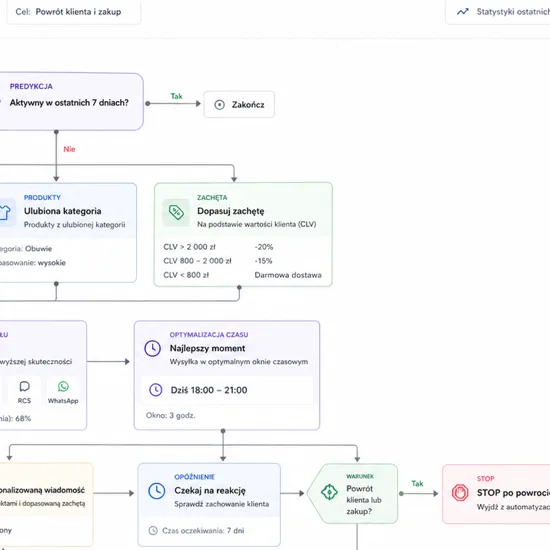This screenshot has width=550, height=550.
Task: Click the shirt icon in Ulubiona kategoria
Action: click(x=4, y=212)
